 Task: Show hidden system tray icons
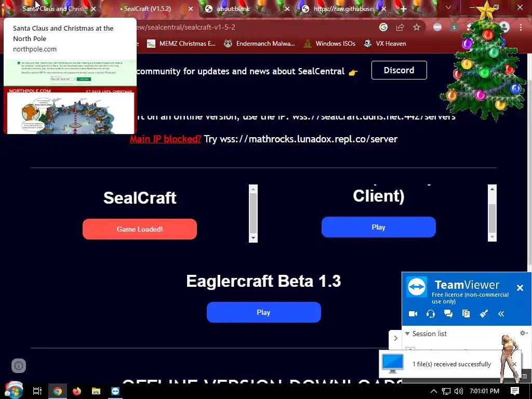[434, 391]
